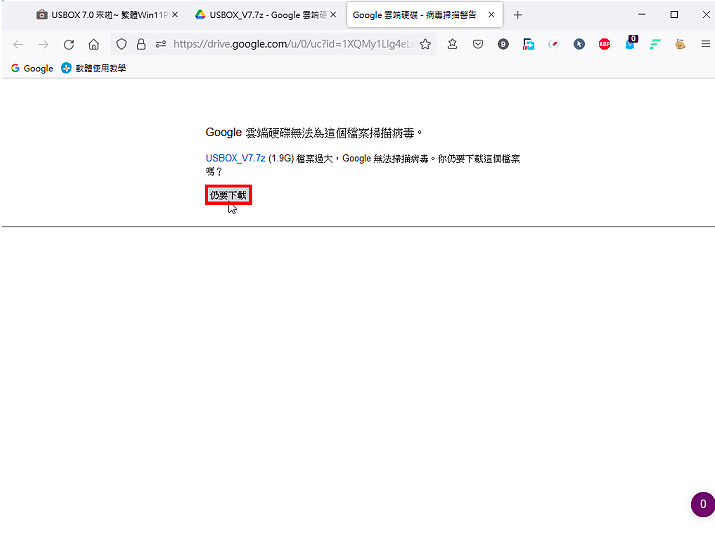This screenshot has height=535, width=715.
Task: Click the tracking protection shield icon
Action: (121, 44)
